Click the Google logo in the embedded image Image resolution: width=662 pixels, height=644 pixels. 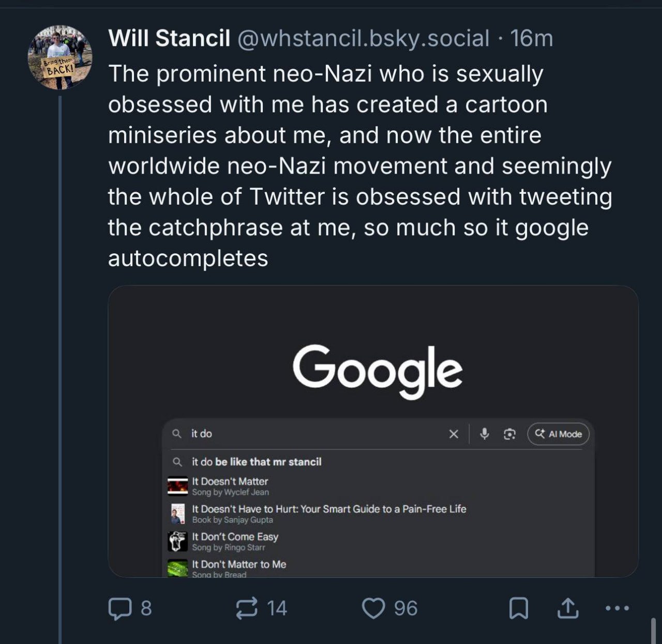pos(377,370)
